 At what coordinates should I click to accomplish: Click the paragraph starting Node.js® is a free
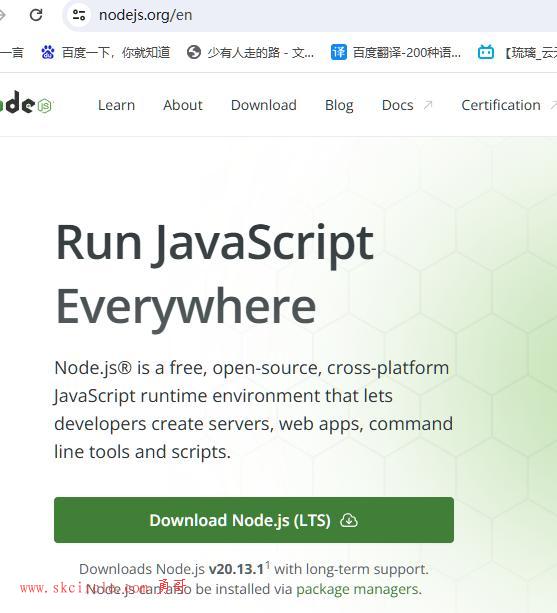[x=254, y=409]
